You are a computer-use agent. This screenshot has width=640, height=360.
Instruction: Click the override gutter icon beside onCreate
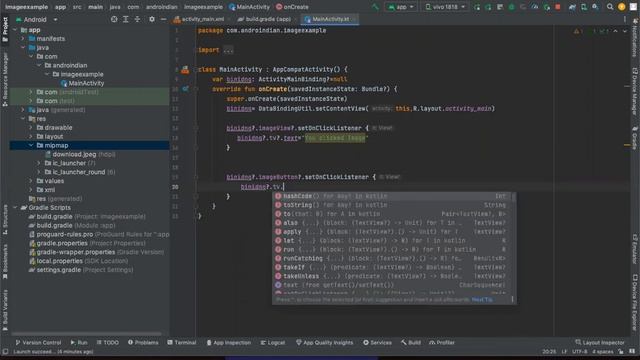[x=185, y=89]
